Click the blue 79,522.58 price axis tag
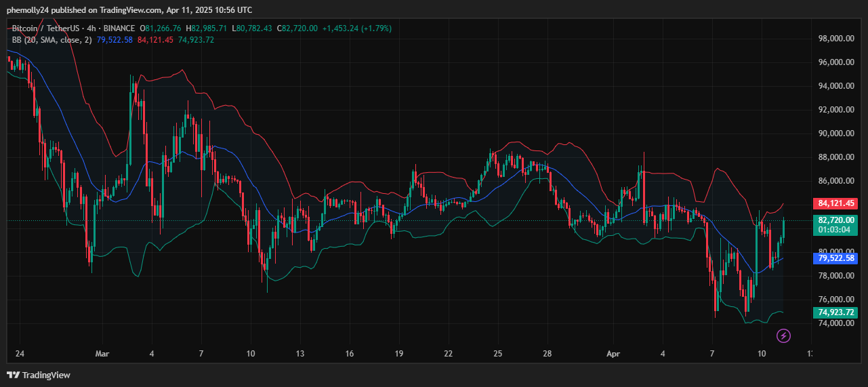 click(835, 258)
